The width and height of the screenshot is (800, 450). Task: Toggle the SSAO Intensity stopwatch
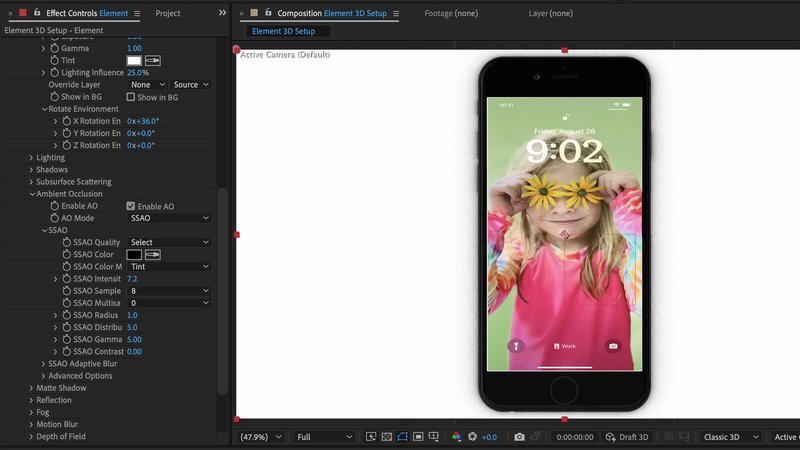pyautogui.click(x=67, y=279)
